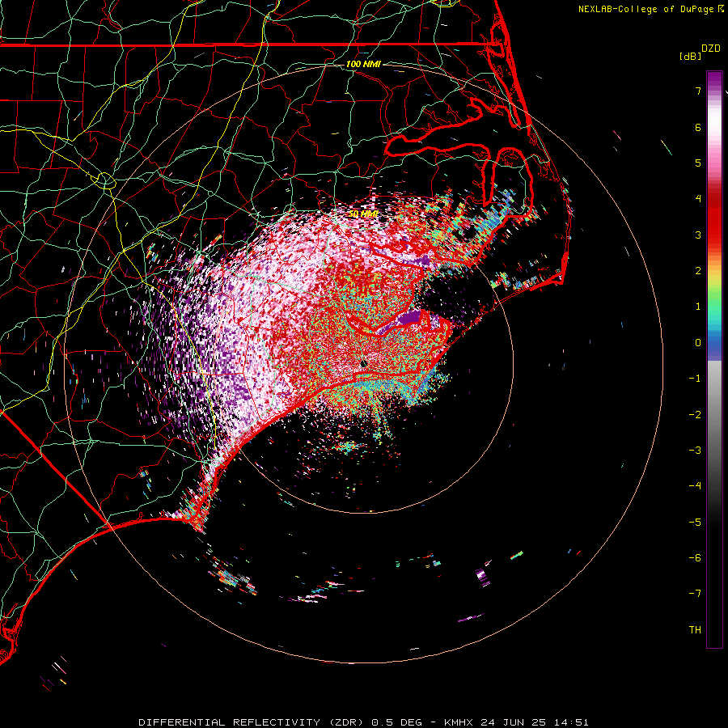Click the TH threshold label on the scale
Viewport: 728px width, 728px height.
click(695, 630)
